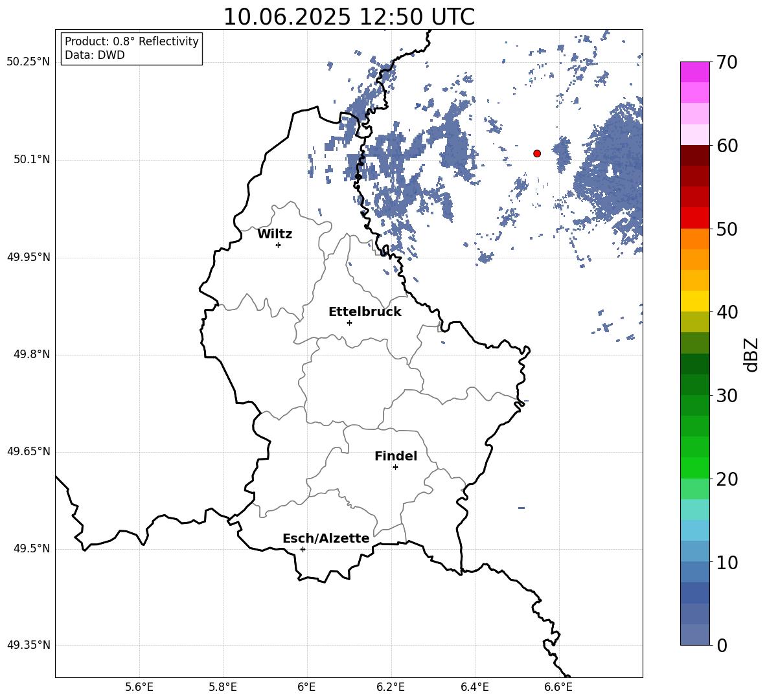Click the colorbar tick label 70
This screenshot has width=767, height=700.
pos(727,62)
